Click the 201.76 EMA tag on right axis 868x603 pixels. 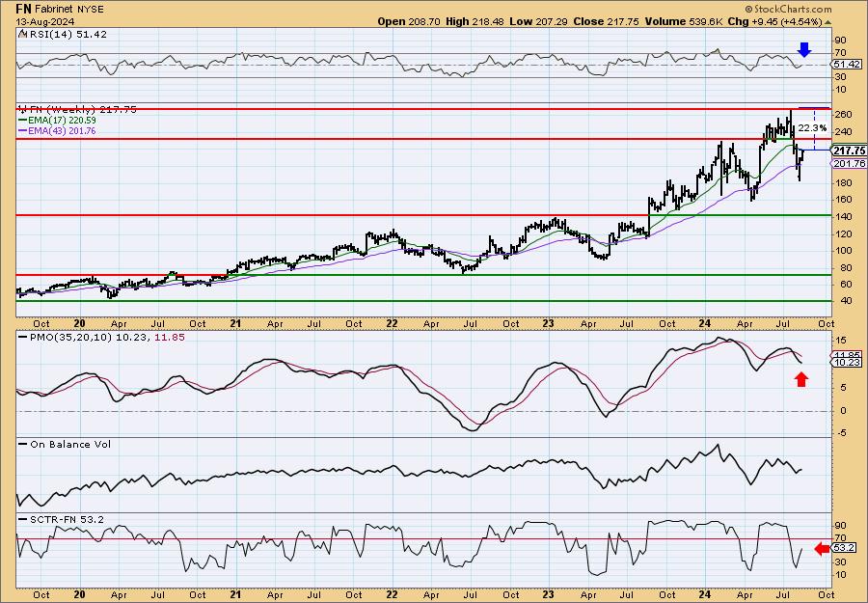click(x=849, y=163)
